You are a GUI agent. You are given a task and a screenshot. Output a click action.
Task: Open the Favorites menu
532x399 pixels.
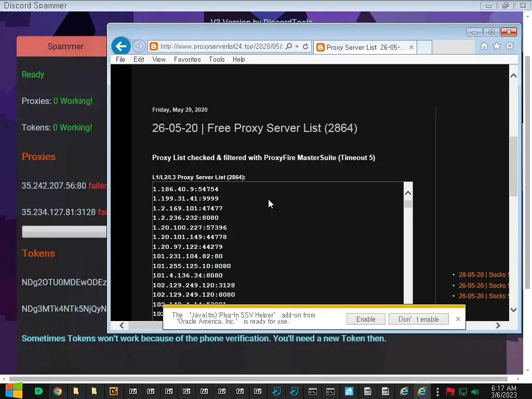(187, 59)
